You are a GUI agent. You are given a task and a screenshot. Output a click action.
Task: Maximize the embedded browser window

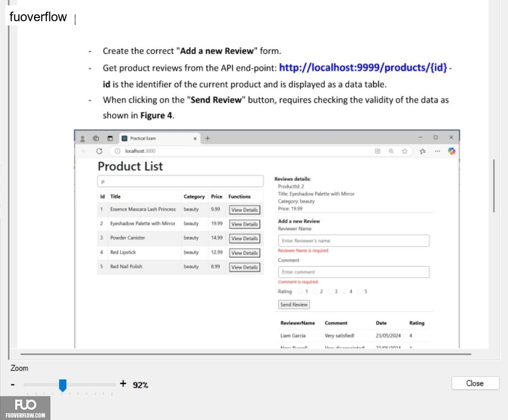click(436, 137)
